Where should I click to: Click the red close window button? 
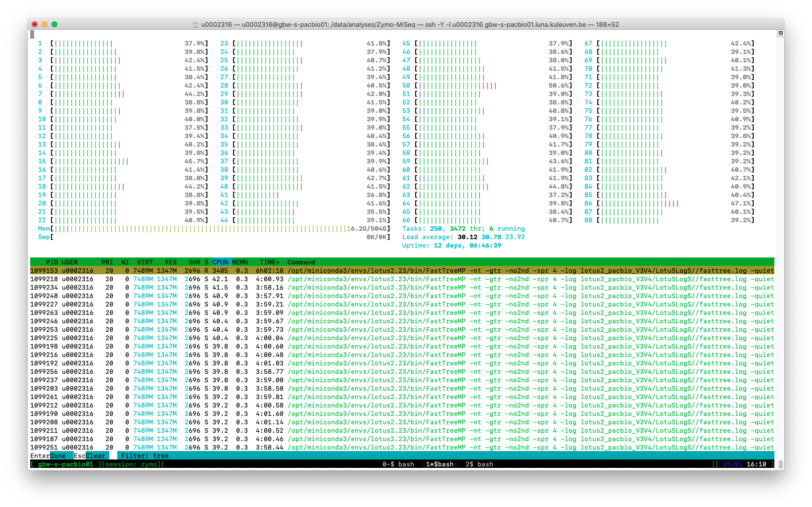coord(35,24)
